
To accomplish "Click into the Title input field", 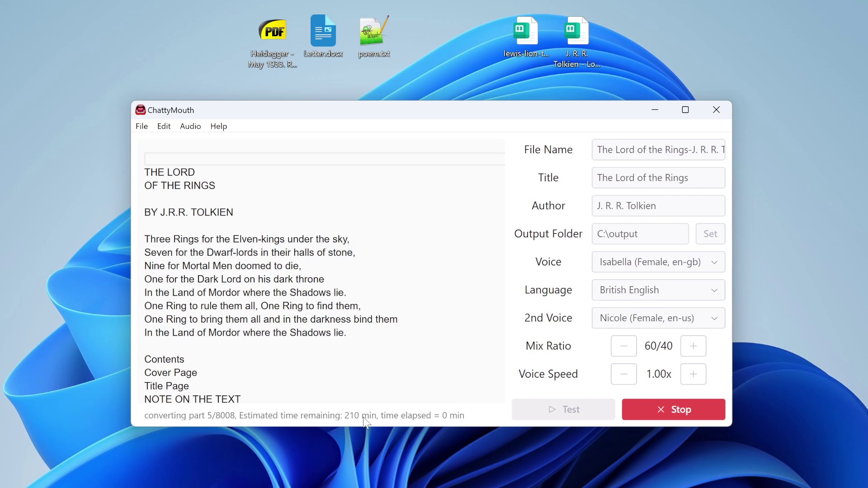I will [x=658, y=178].
